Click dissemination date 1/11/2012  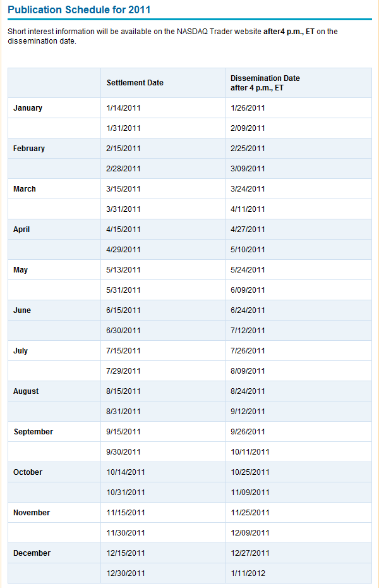[248, 573]
